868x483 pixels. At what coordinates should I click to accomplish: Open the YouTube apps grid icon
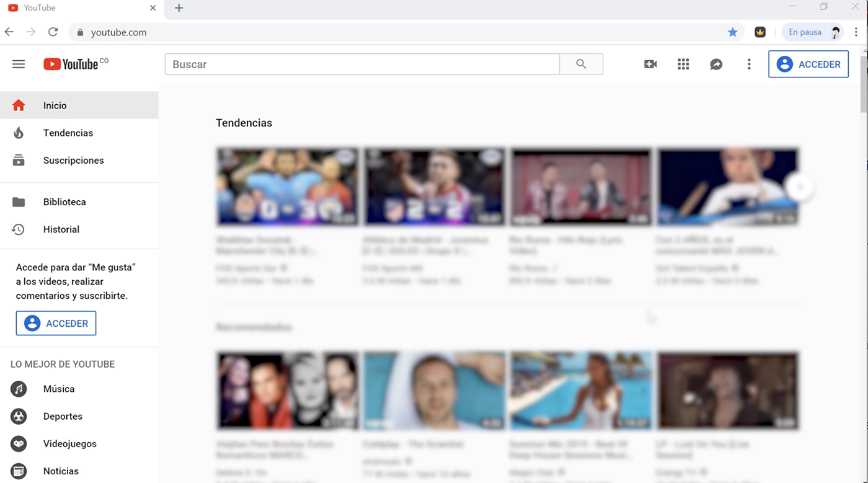pos(683,64)
